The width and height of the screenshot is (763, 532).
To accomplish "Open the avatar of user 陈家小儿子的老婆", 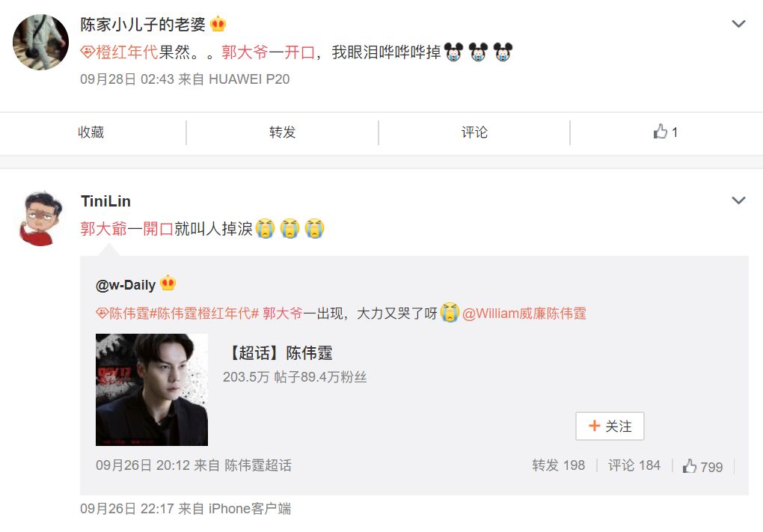I will [x=41, y=43].
